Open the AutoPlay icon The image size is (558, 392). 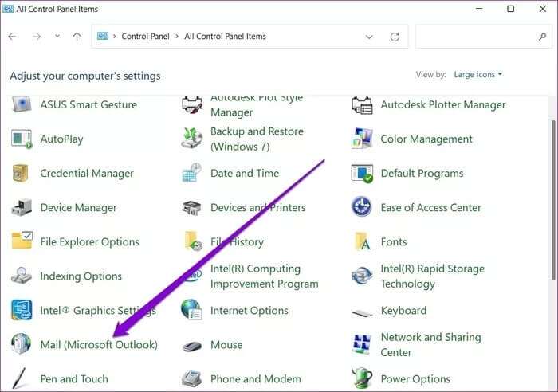tap(22, 139)
